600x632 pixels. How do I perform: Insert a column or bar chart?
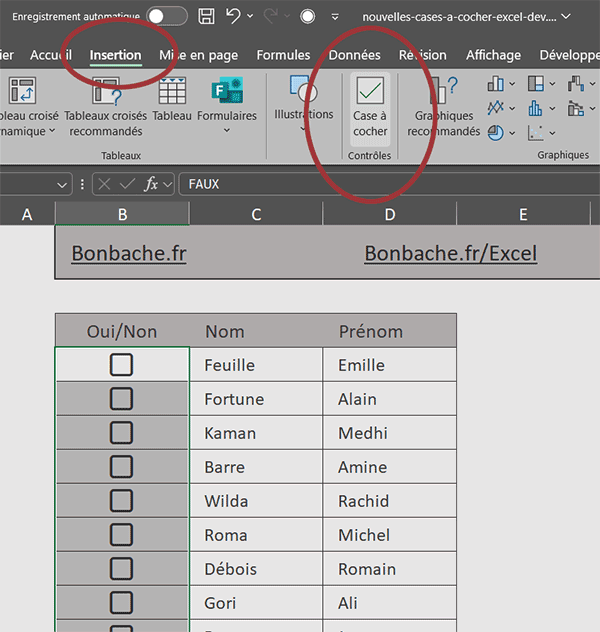click(495, 84)
